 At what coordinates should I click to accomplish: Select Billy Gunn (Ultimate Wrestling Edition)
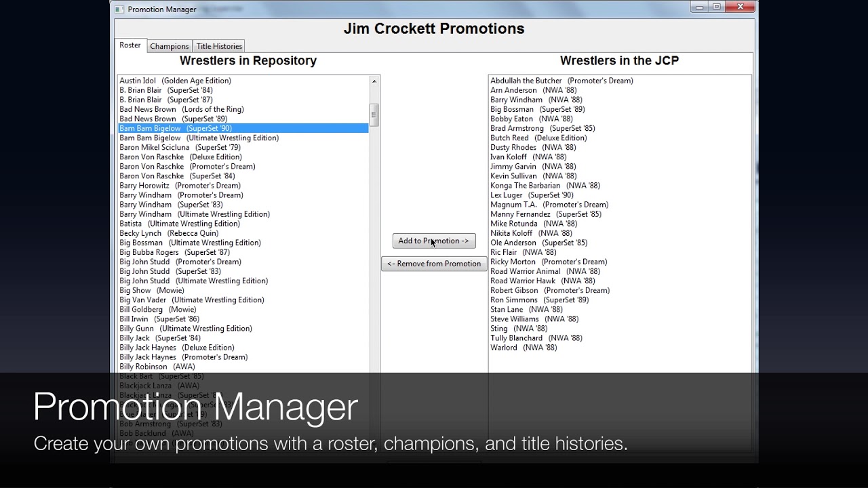243,328
